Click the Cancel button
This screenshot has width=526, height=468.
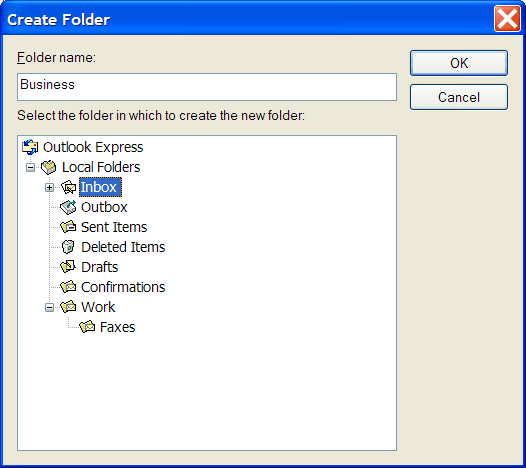click(x=459, y=97)
